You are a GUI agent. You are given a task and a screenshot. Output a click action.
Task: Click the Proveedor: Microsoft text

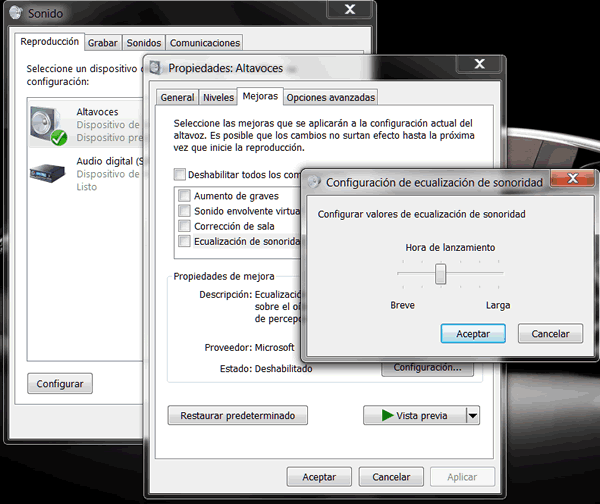(x=249, y=347)
